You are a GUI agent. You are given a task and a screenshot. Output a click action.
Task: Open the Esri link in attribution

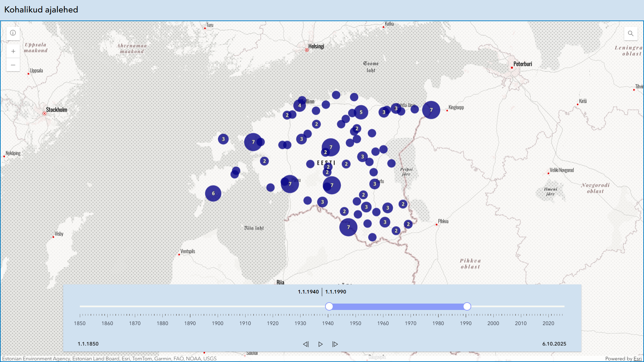tap(637, 359)
